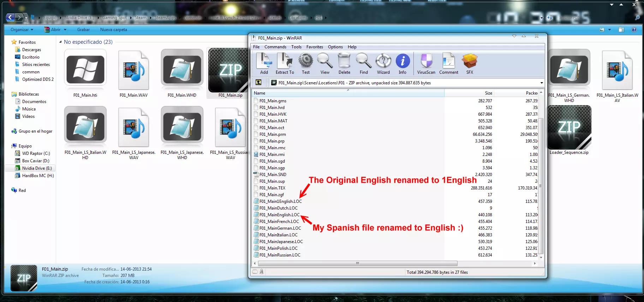This screenshot has height=302, width=644.
Task: Expand the Abrir dropdown arrow
Action: tap(65, 30)
